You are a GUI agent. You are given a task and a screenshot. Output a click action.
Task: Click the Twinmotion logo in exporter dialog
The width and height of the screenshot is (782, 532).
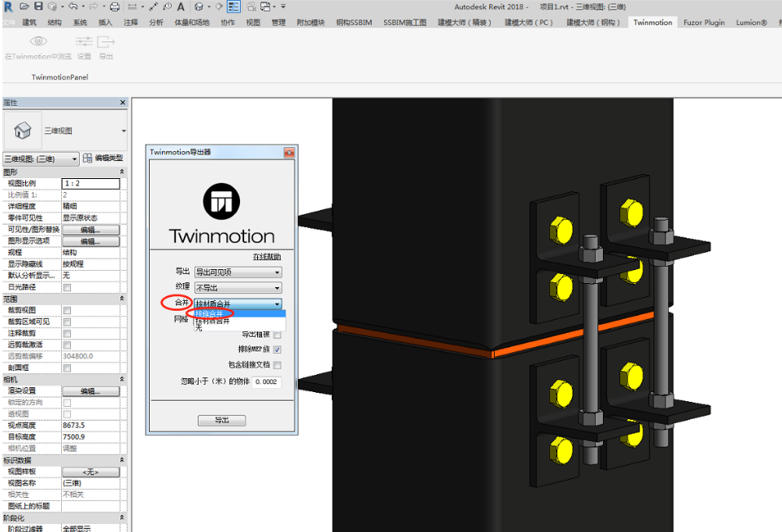(221, 202)
